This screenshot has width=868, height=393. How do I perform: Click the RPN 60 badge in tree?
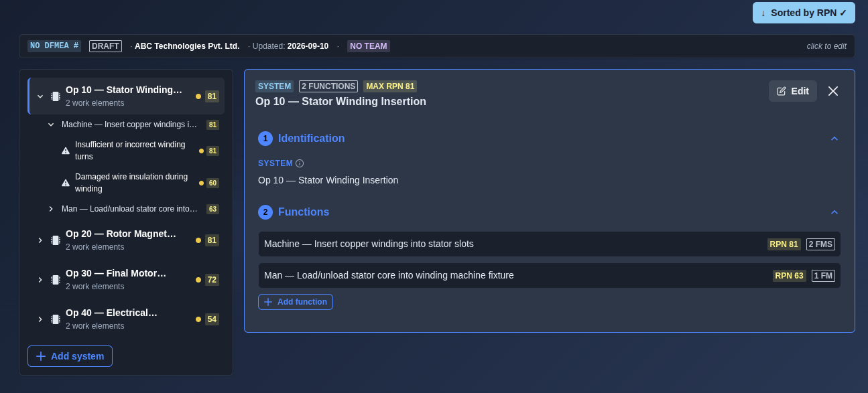click(212, 183)
